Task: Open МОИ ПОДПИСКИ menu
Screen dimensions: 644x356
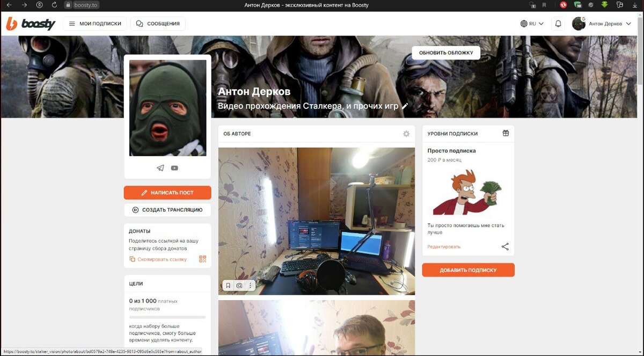Action: point(96,24)
